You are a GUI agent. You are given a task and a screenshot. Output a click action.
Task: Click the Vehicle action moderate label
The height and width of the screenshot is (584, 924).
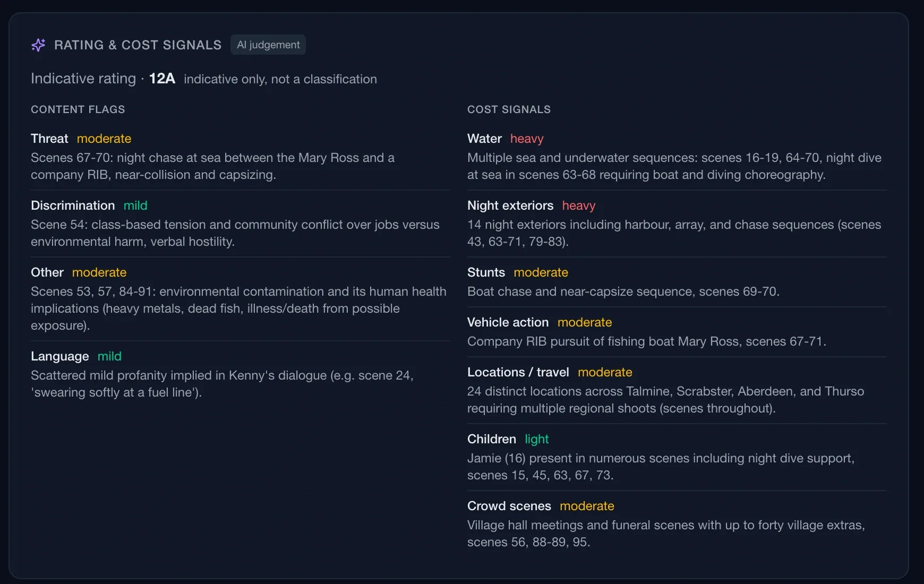pos(585,322)
